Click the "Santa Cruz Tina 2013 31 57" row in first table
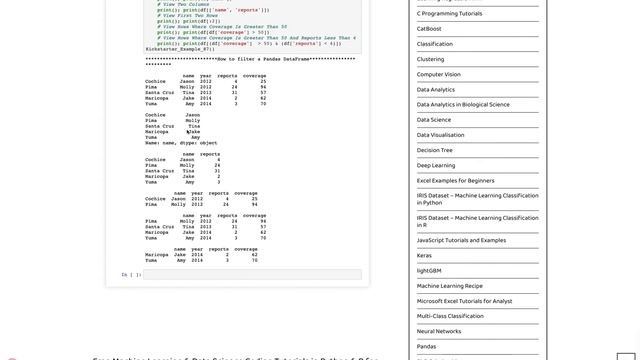 (x=206, y=93)
